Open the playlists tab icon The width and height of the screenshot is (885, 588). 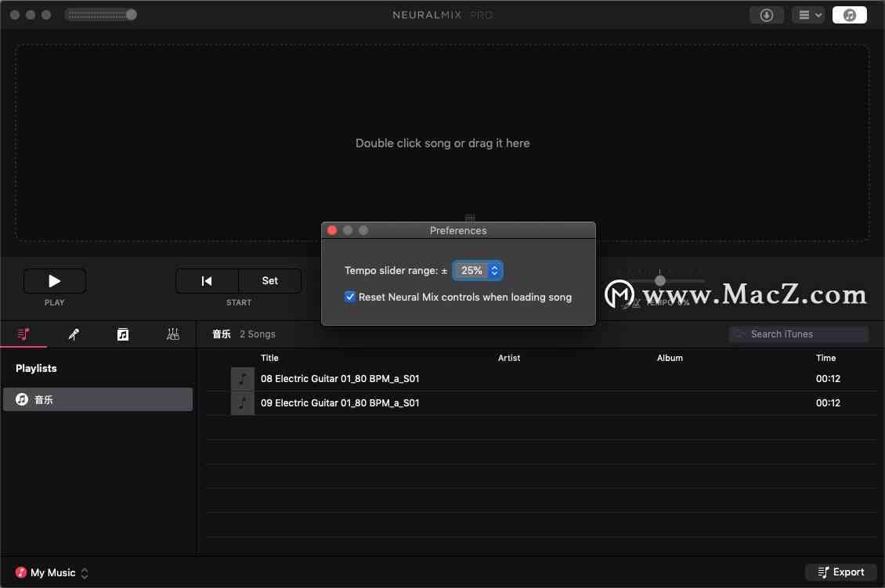point(23,334)
